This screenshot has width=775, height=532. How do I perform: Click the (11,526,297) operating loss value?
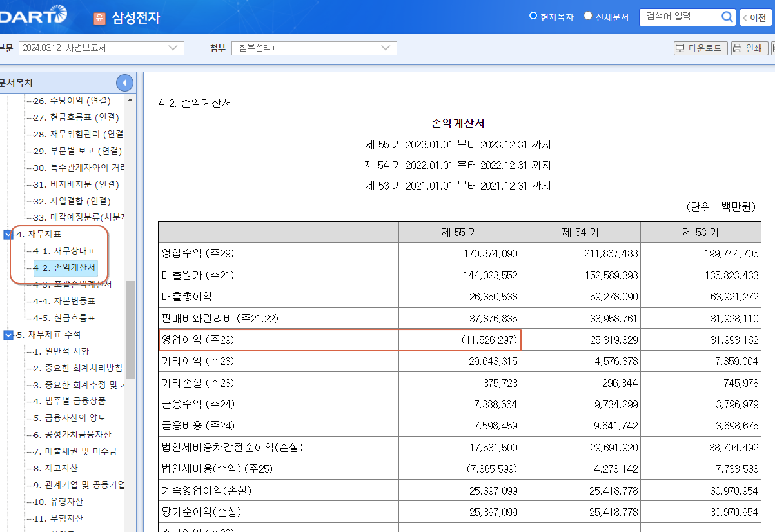click(489, 340)
